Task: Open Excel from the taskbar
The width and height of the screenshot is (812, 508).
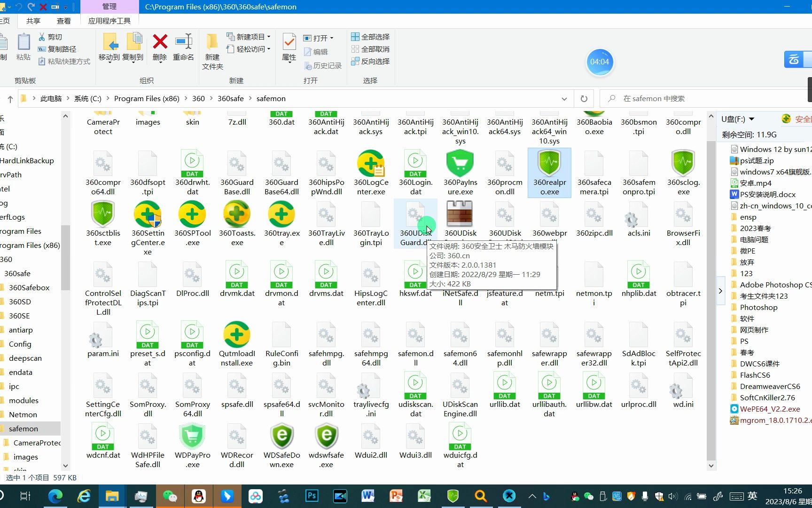Action: pyautogui.click(x=424, y=496)
